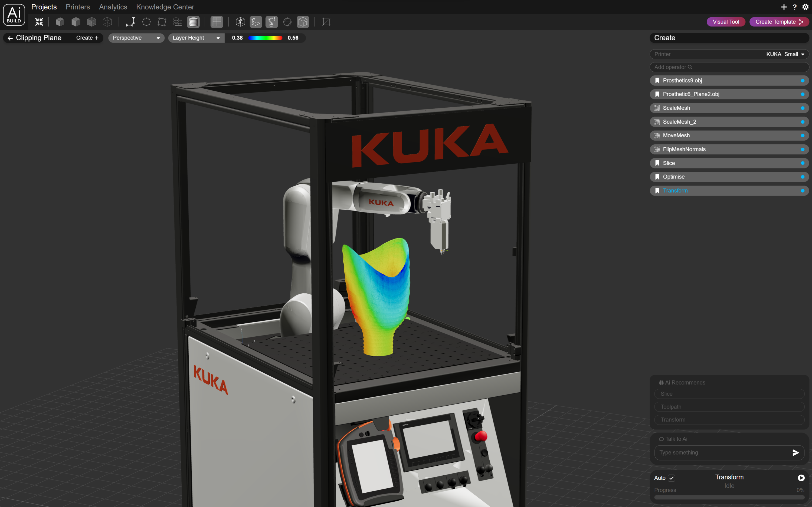Click the layer height color gradient bar
The height and width of the screenshot is (507, 812).
pyautogui.click(x=265, y=38)
